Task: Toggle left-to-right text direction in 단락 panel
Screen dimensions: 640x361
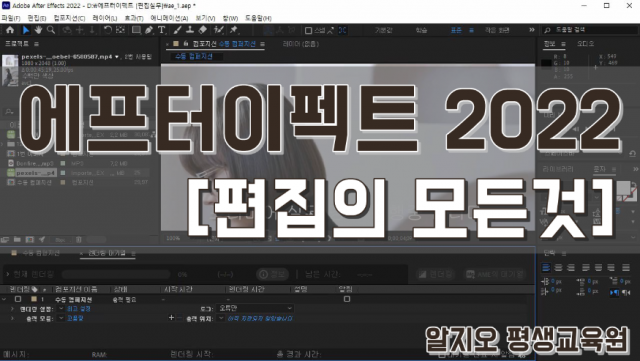Action: pyautogui.click(x=614, y=292)
